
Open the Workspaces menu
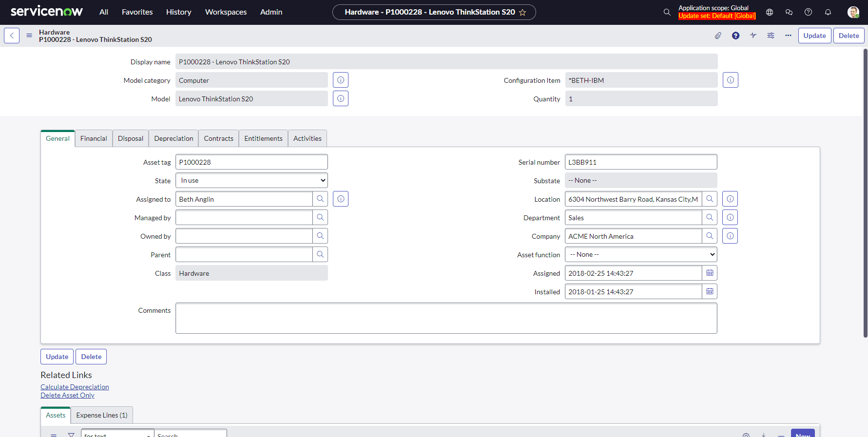point(226,12)
